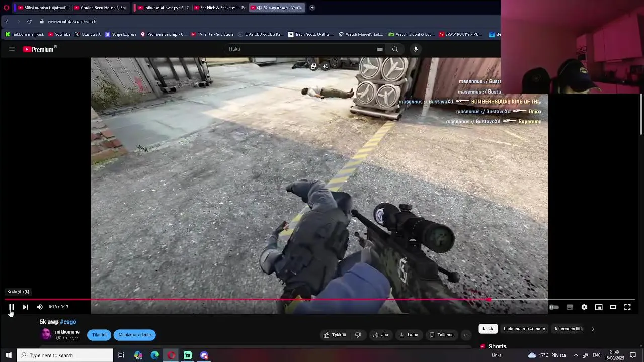Expand more filter chips with the arrow
The width and height of the screenshot is (644, 362).
pyautogui.click(x=593, y=329)
